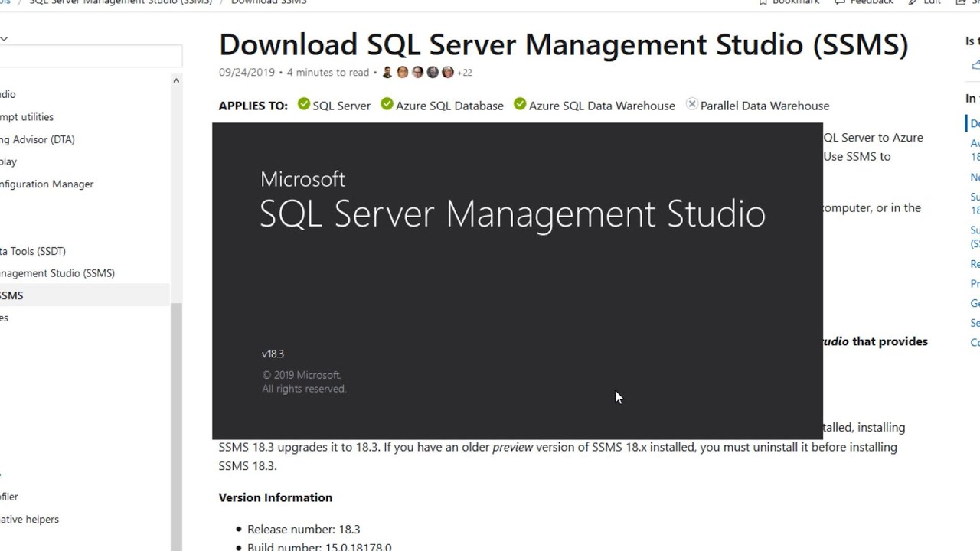Open the Feedback tool
The height and width of the screenshot is (551, 980).
pos(863,2)
